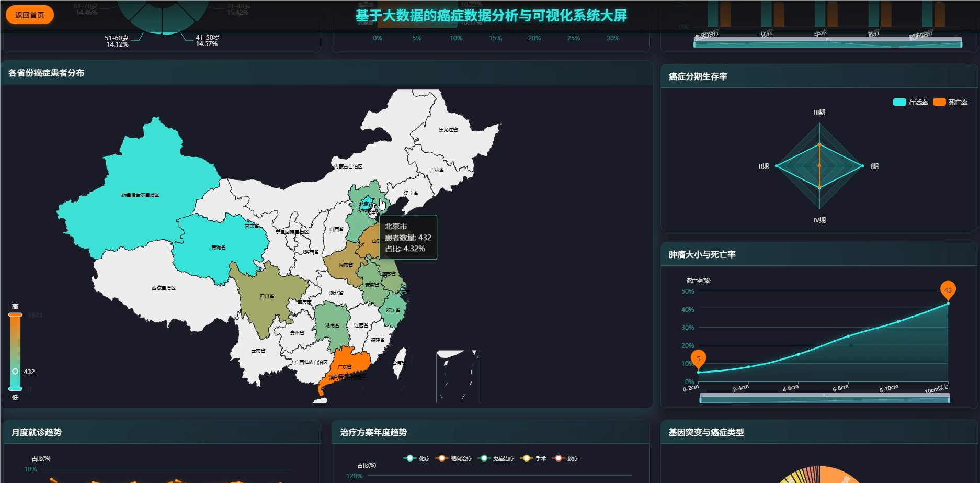Toggle 化疗 series in treatment trend legend
Viewport: 980px width, 483px height.
[416, 458]
